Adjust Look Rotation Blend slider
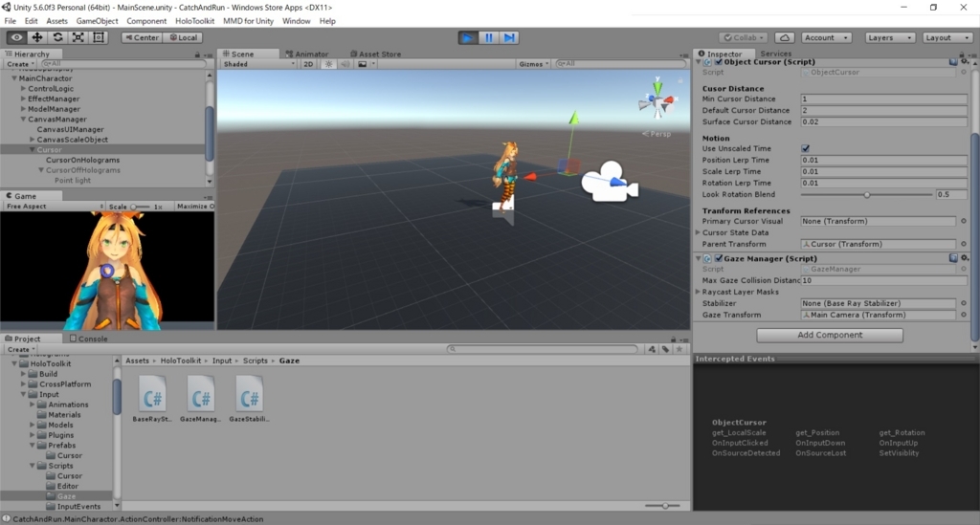The height and width of the screenshot is (525, 980). pos(866,195)
